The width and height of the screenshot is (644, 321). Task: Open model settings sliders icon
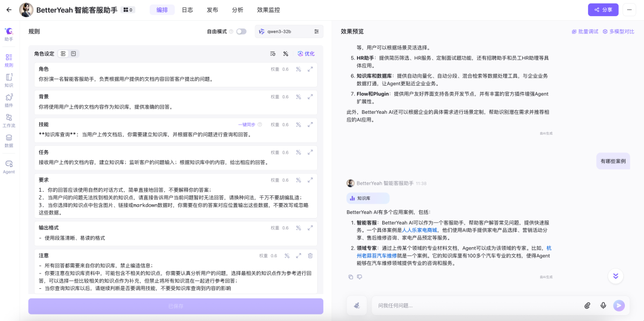tap(316, 32)
